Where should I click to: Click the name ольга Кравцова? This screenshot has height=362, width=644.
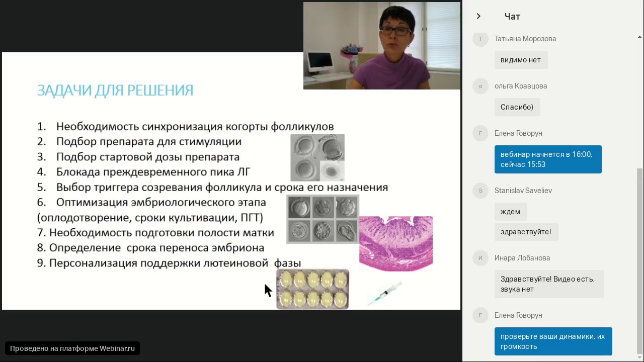click(x=521, y=86)
